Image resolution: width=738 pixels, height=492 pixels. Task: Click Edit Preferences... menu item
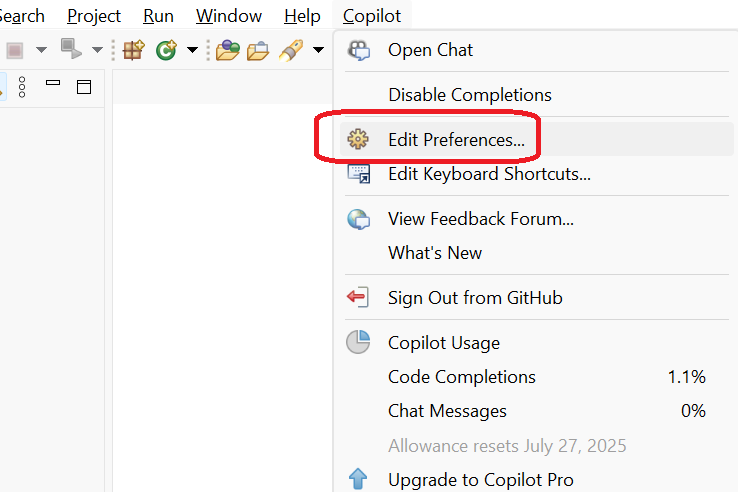click(x=537, y=139)
